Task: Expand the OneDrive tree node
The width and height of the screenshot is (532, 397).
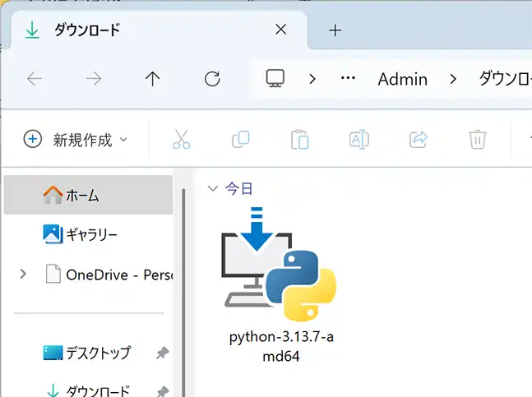Action: (23, 274)
